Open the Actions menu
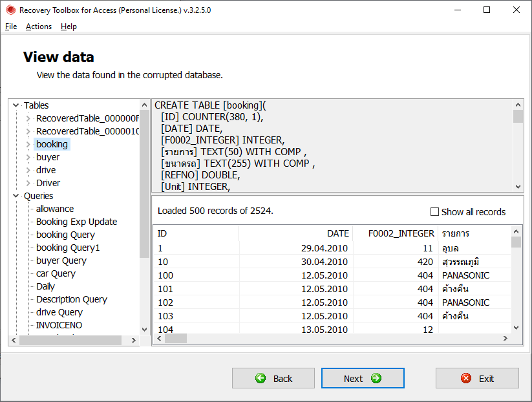Screen dimensions: 532x402 pos(39,26)
